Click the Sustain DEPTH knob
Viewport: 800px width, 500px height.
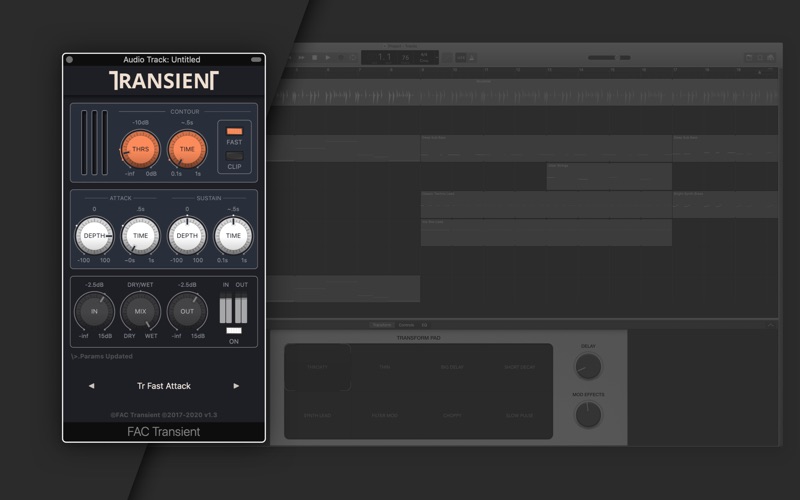(x=187, y=236)
